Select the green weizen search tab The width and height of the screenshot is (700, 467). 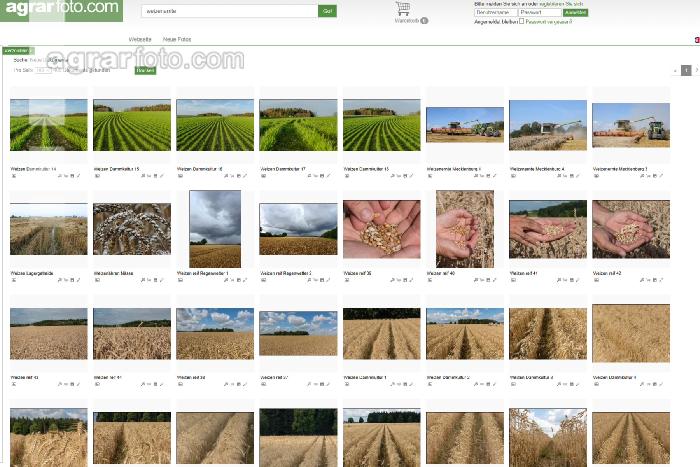pyautogui.click(x=18, y=51)
